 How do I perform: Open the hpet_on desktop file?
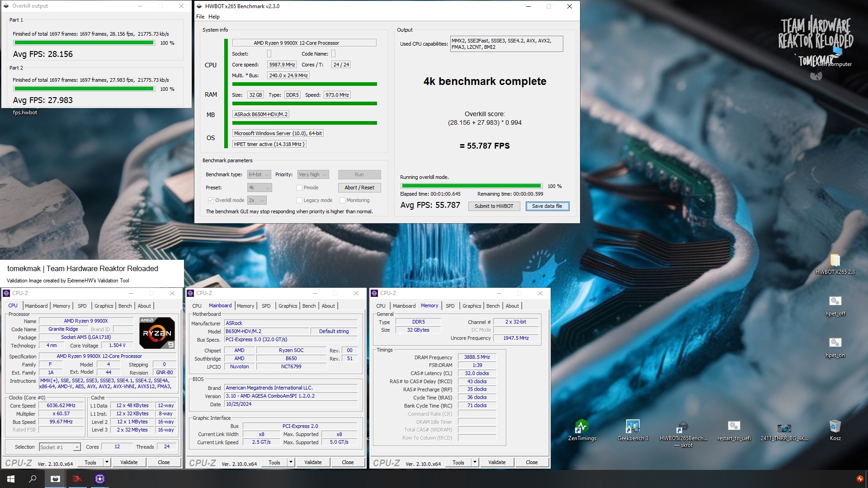835,347
